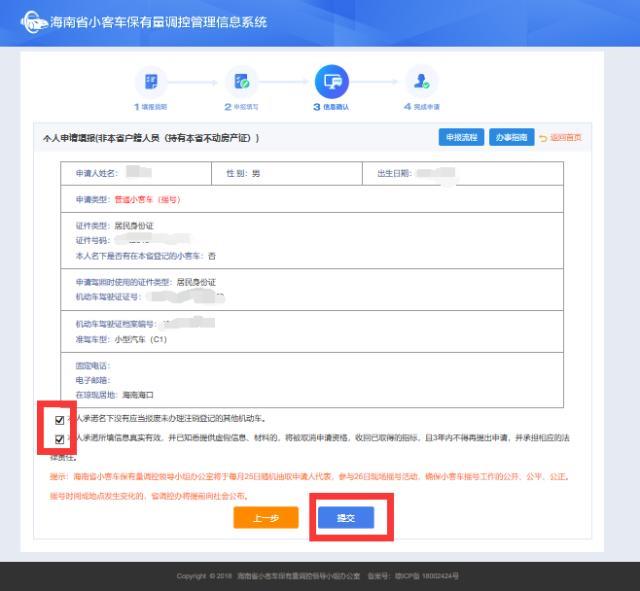Click the 在琼居住地 海南海口 text

[115, 395]
